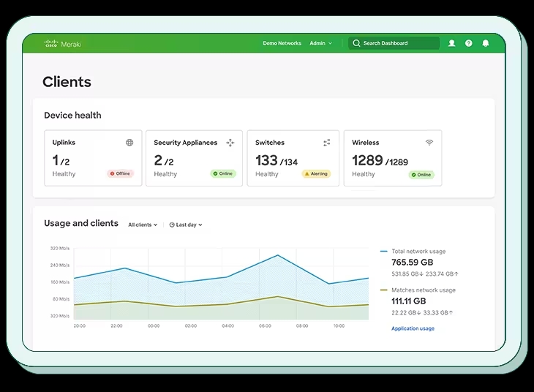This screenshot has height=392, width=534.
Task: Open the All clients filter dropdown
Action: click(143, 225)
